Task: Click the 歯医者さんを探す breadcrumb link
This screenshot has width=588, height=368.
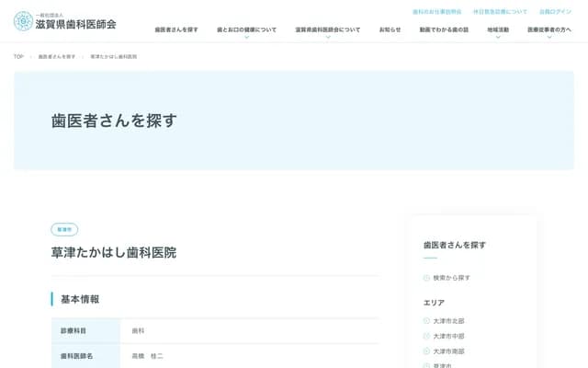Action: point(57,57)
